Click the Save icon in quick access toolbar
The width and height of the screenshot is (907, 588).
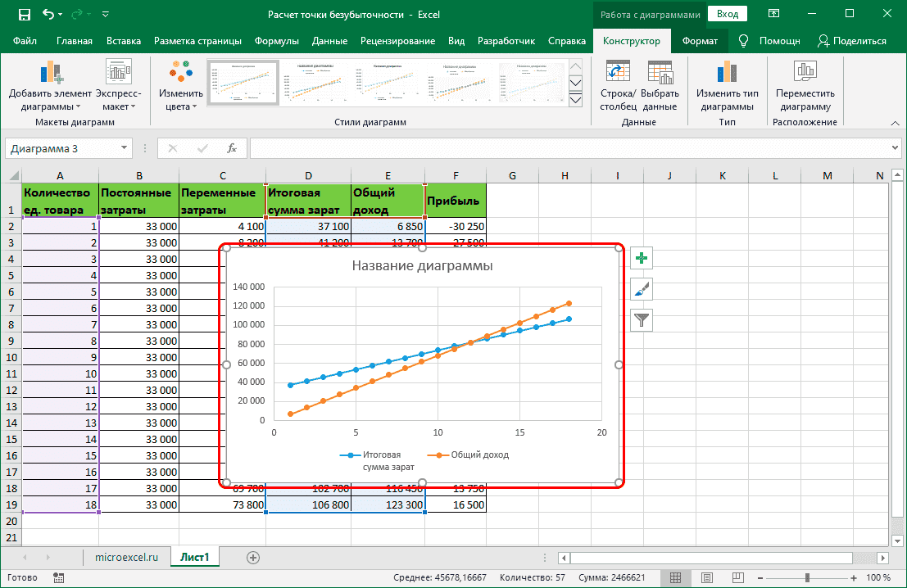point(24,14)
